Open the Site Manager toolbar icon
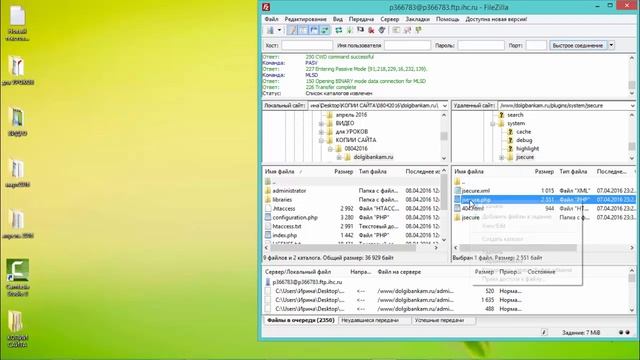640x360 pixels. point(270,30)
